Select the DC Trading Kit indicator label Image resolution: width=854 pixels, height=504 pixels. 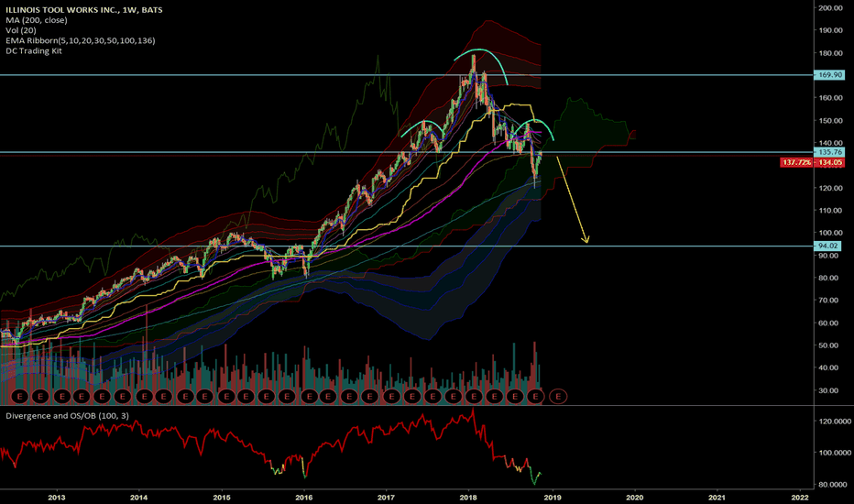pos(34,50)
